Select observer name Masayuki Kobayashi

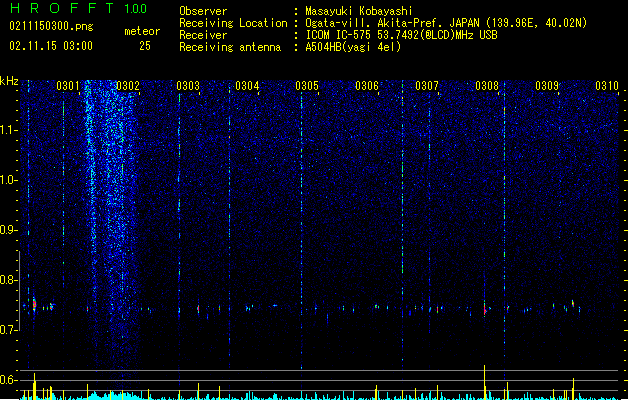click(x=359, y=11)
